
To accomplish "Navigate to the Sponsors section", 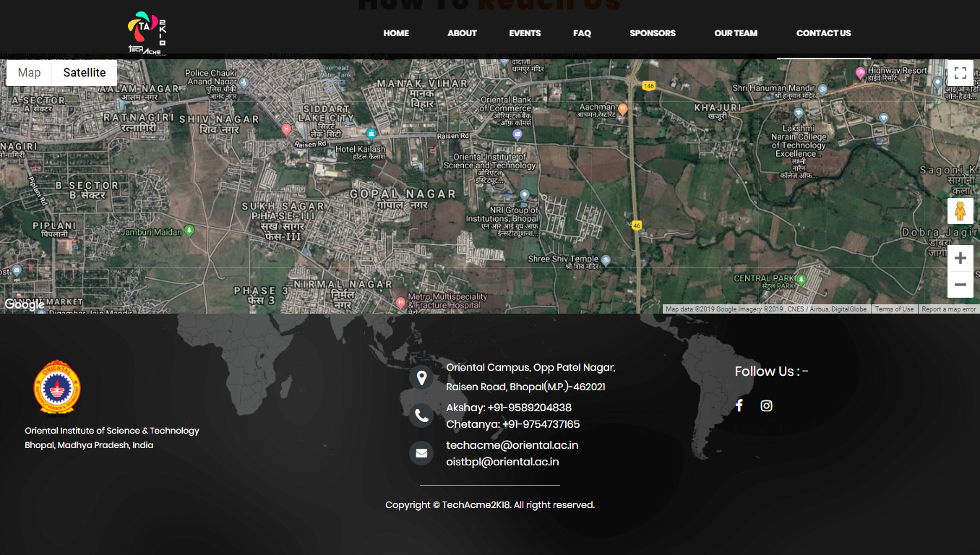I will (x=652, y=33).
